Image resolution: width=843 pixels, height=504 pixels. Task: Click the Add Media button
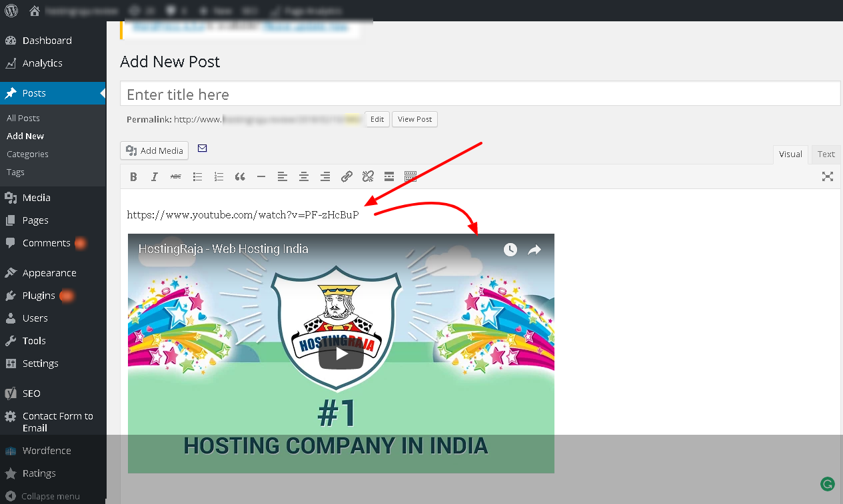click(155, 150)
